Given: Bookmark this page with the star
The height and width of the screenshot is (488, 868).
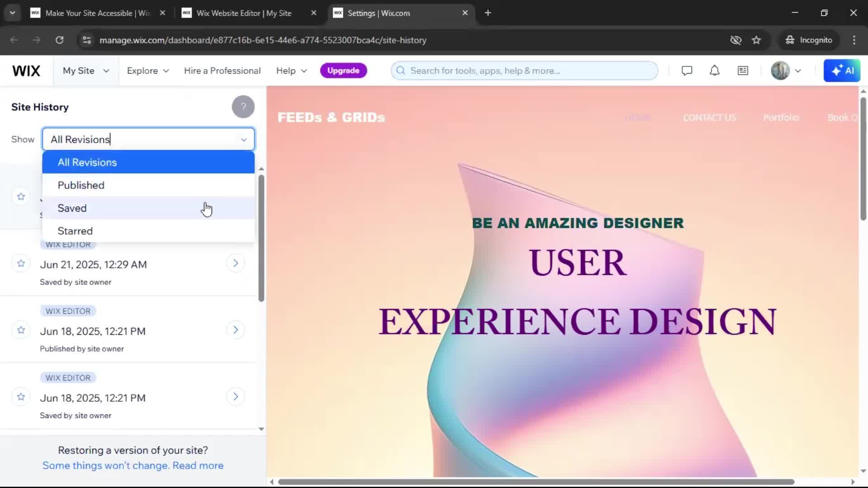Looking at the screenshot, I should pyautogui.click(x=756, y=40).
